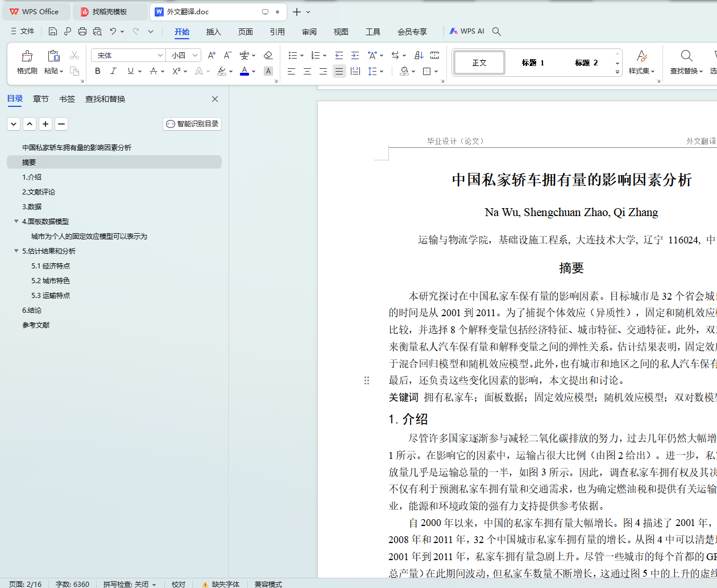
Task: Click the clear formatting eraser icon
Action: (268, 55)
